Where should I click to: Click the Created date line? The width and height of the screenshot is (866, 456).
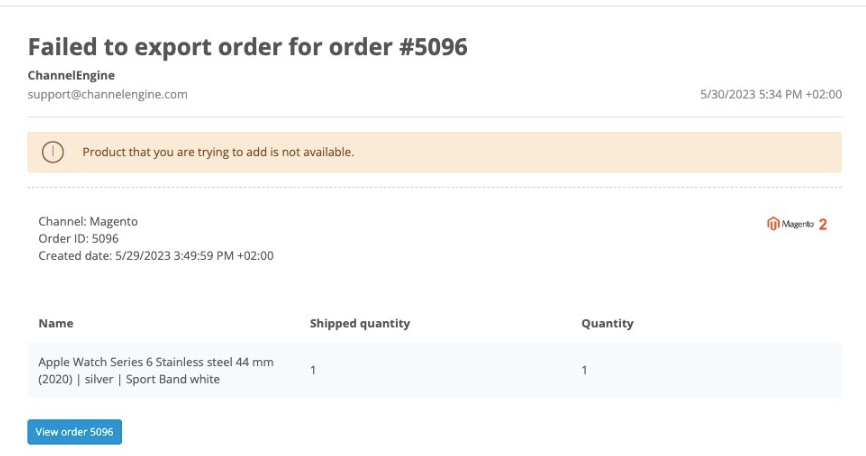(x=156, y=255)
